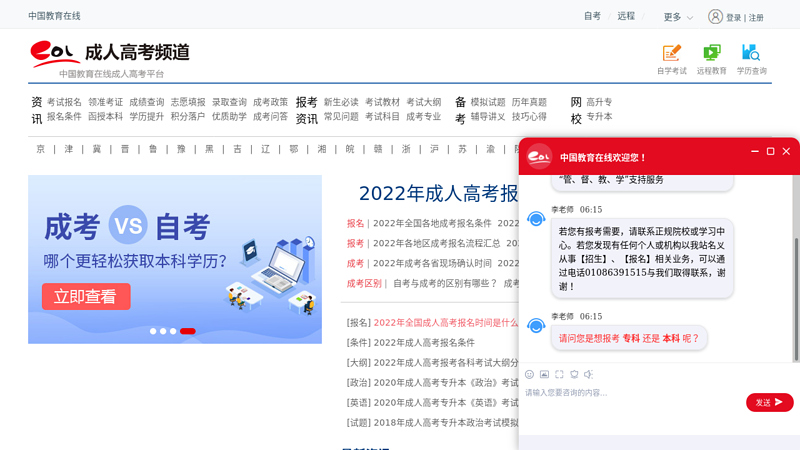Minimize the chat window
Screen dimensions: 800x450
pos(755,151)
